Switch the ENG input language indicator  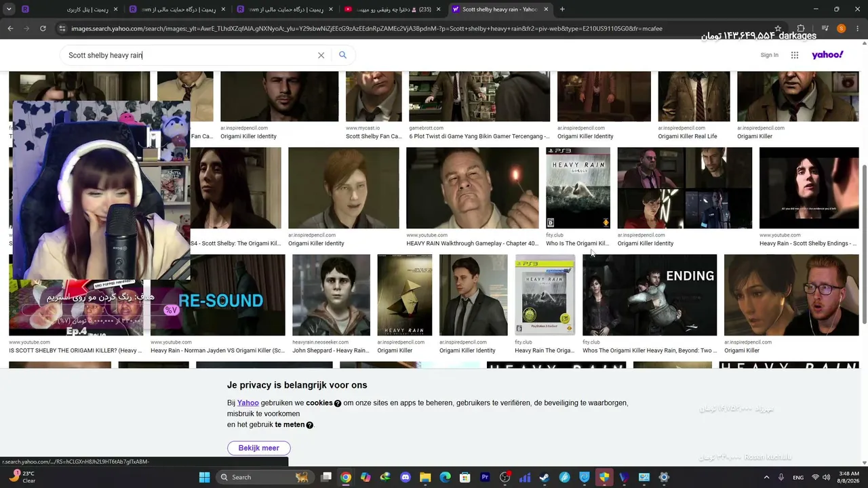point(799,477)
